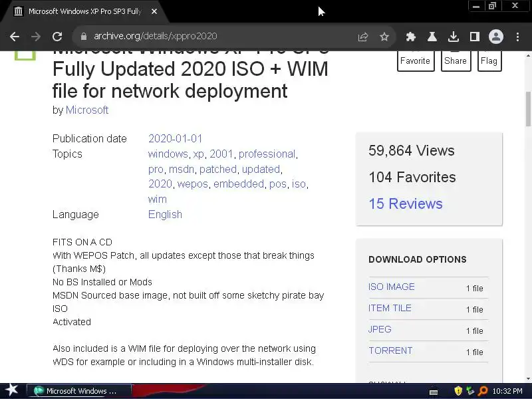This screenshot has height=399, width=532.
Task: Click the 104 Favorites text
Action: point(412,177)
